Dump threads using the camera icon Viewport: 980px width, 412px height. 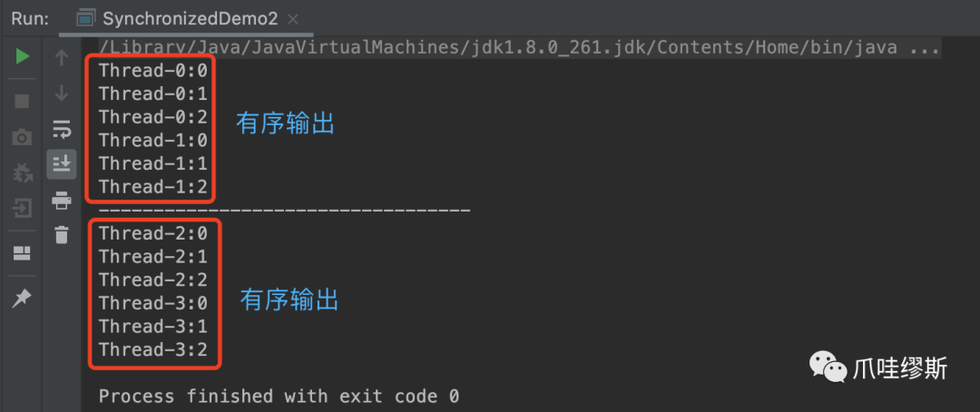tap(22, 137)
